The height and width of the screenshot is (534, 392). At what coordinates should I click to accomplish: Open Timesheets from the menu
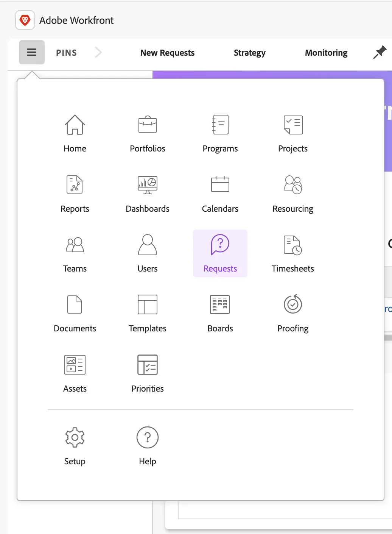tap(293, 253)
